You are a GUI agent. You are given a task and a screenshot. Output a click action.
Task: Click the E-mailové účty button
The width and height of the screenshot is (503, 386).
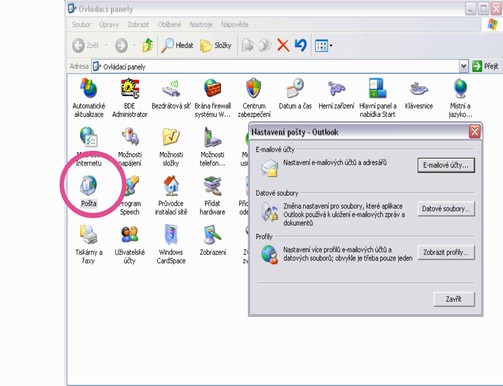pyautogui.click(x=446, y=165)
